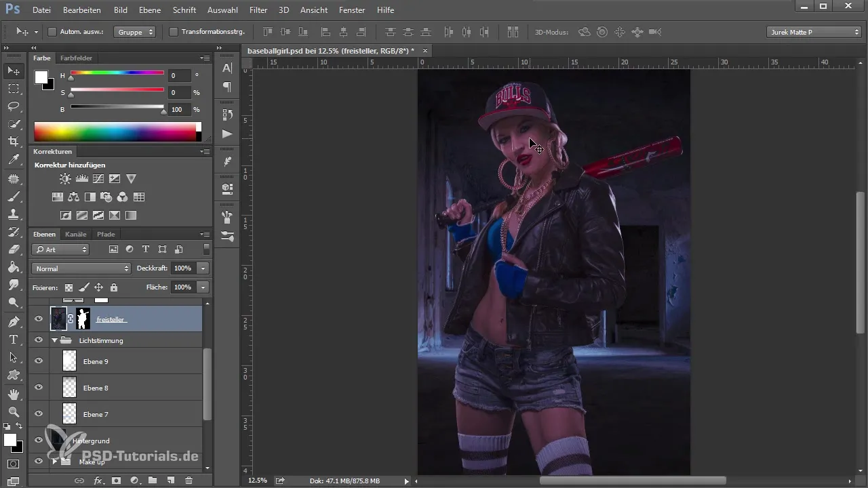The image size is (868, 488).
Task: Click the foreground color swatch in Farbe panel
Action: click(41, 77)
